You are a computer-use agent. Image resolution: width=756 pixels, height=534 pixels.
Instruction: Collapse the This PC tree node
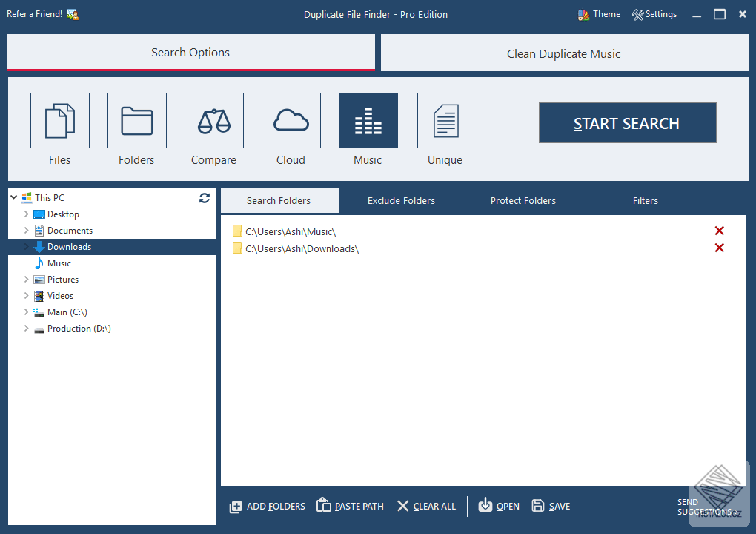point(14,197)
